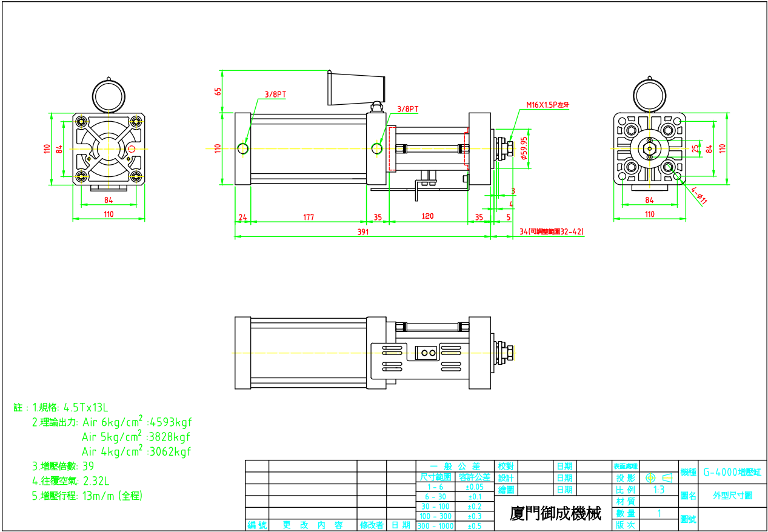Select the G-4000 model name cell

click(732, 472)
